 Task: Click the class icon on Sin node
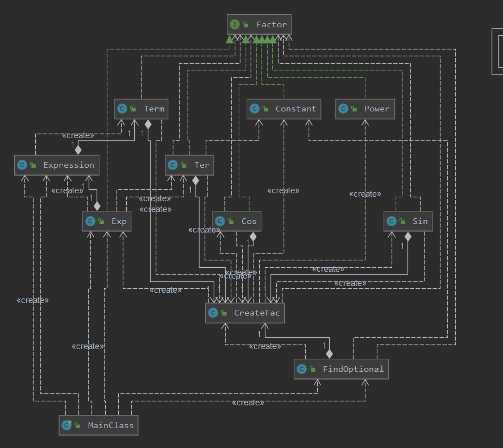(392, 221)
